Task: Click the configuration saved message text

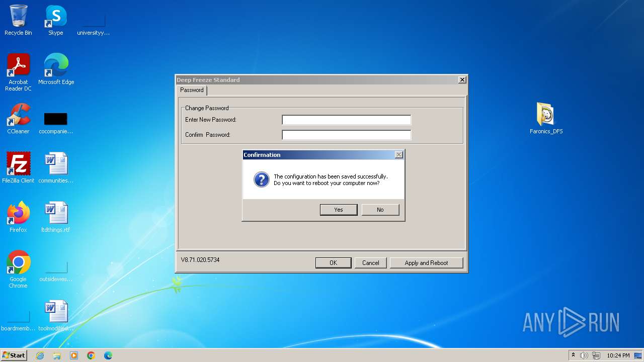Action: (331, 180)
